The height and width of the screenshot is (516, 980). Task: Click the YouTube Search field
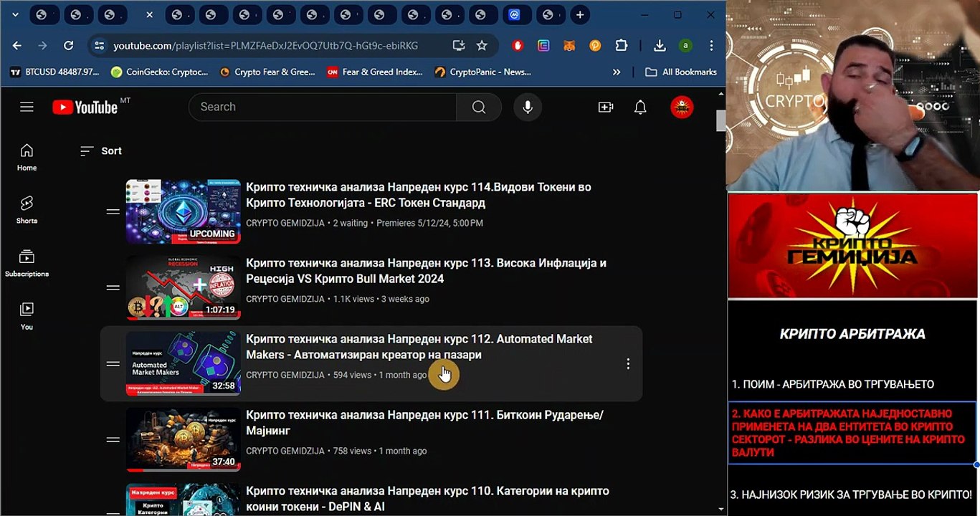pyautogui.click(x=323, y=107)
